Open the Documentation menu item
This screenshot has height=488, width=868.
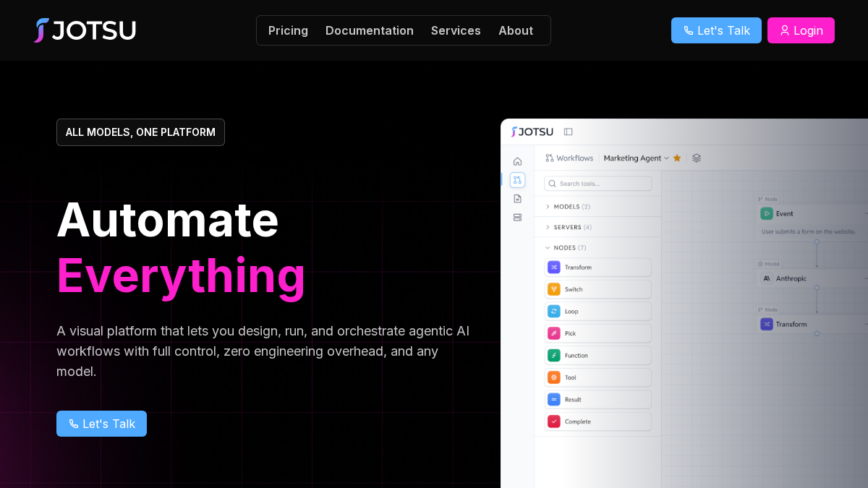(x=370, y=30)
